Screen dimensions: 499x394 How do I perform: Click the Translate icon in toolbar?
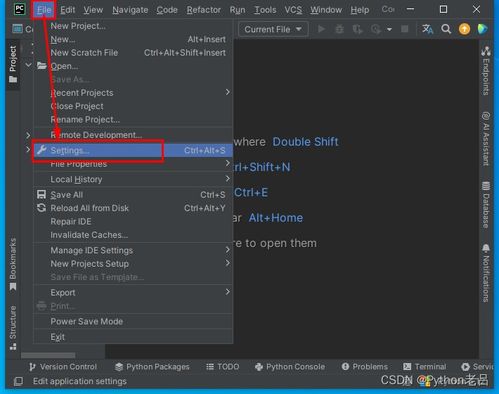tap(427, 29)
